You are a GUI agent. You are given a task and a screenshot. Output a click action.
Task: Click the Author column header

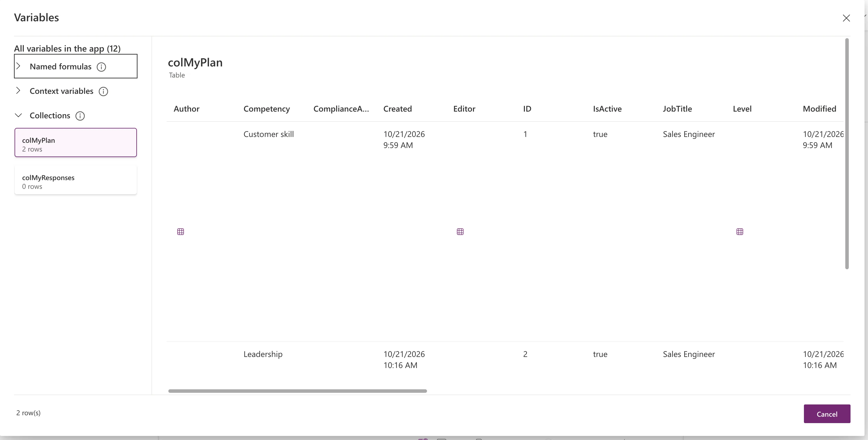pyautogui.click(x=186, y=109)
